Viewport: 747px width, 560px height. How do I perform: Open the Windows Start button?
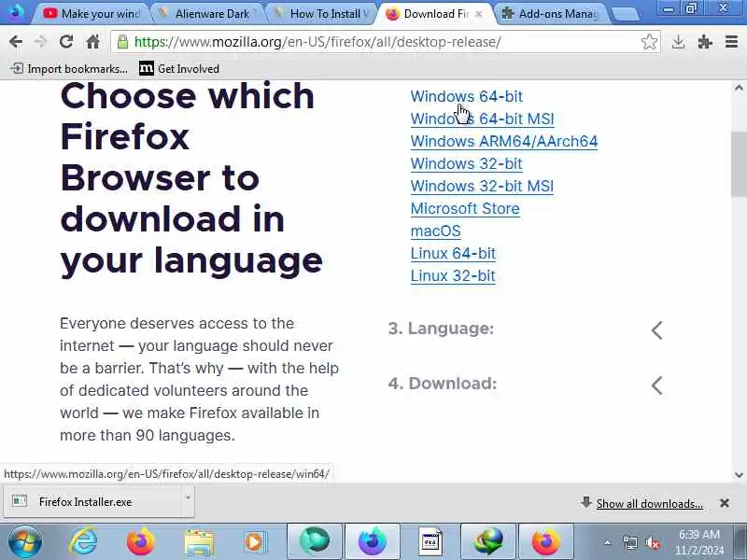click(24, 541)
